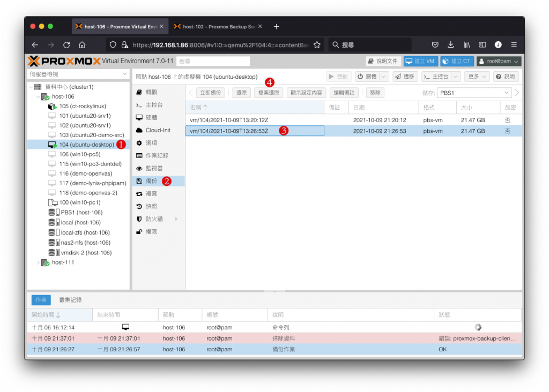Open the Pocket save icon
Screen dimensions: 549x392
(x=435, y=45)
